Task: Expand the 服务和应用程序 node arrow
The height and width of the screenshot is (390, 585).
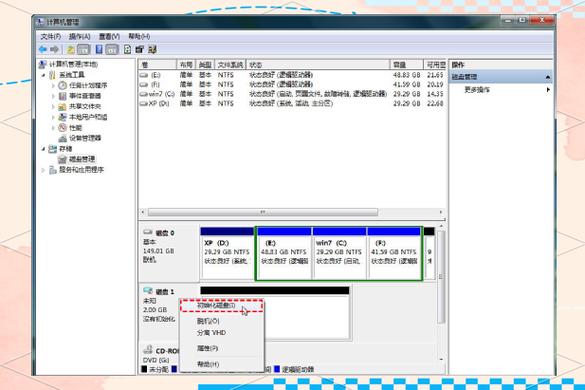Action: (43, 170)
